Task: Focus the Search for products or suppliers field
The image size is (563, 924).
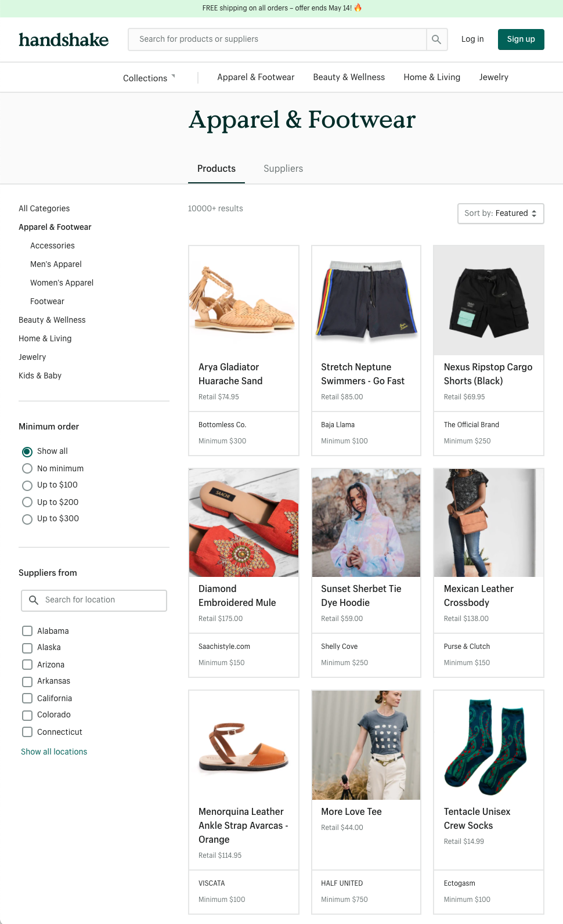Action: pos(277,39)
